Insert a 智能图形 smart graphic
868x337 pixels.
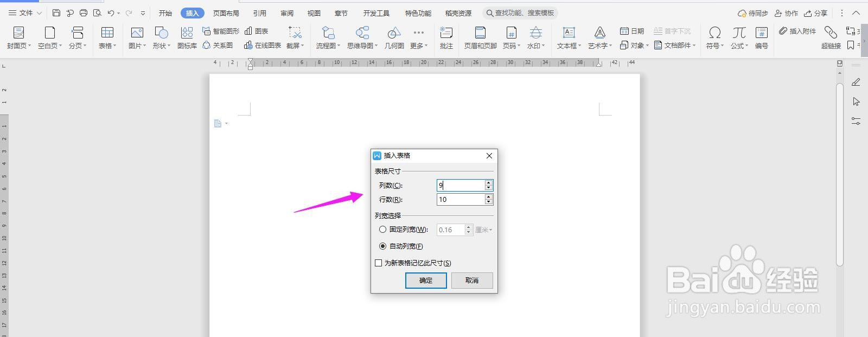221,31
